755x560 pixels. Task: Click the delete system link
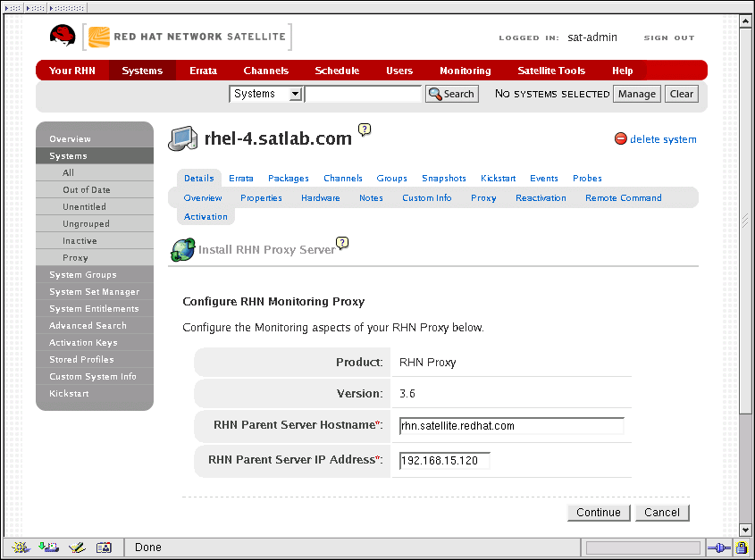663,139
